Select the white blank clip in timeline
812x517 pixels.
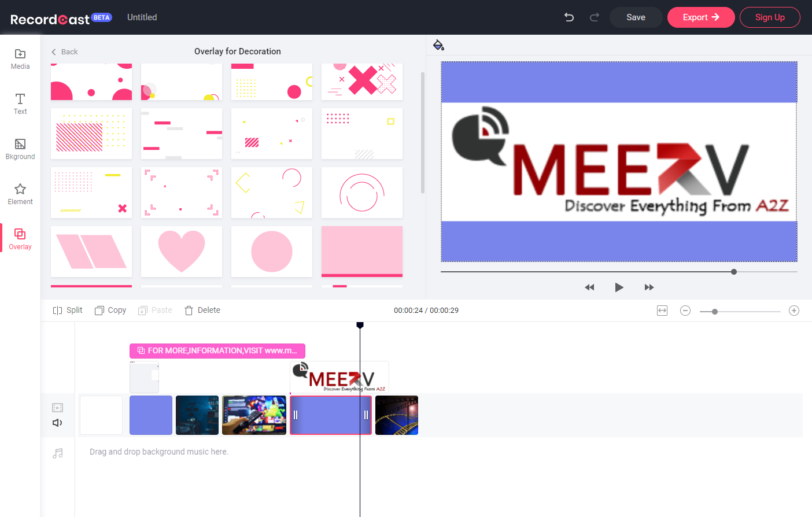[x=101, y=415]
